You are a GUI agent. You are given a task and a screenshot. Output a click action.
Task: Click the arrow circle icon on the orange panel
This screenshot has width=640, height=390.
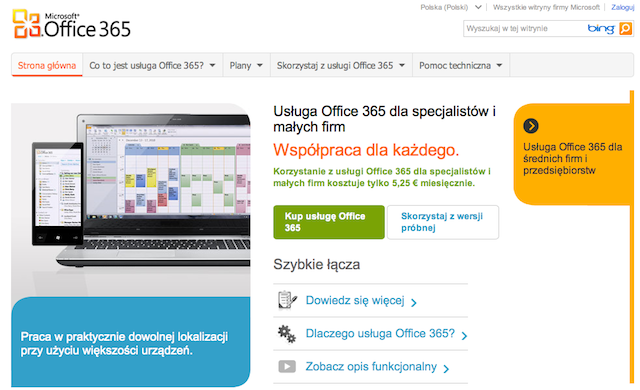(x=531, y=126)
